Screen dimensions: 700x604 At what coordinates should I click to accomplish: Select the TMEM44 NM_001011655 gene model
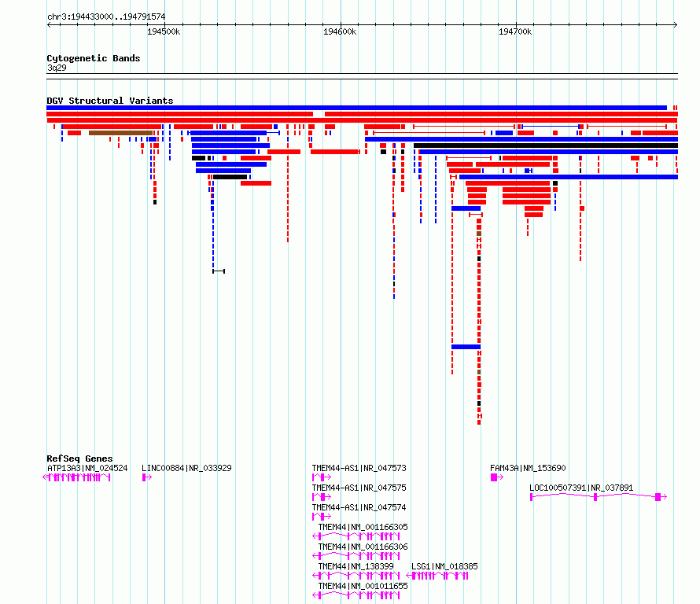point(356,595)
